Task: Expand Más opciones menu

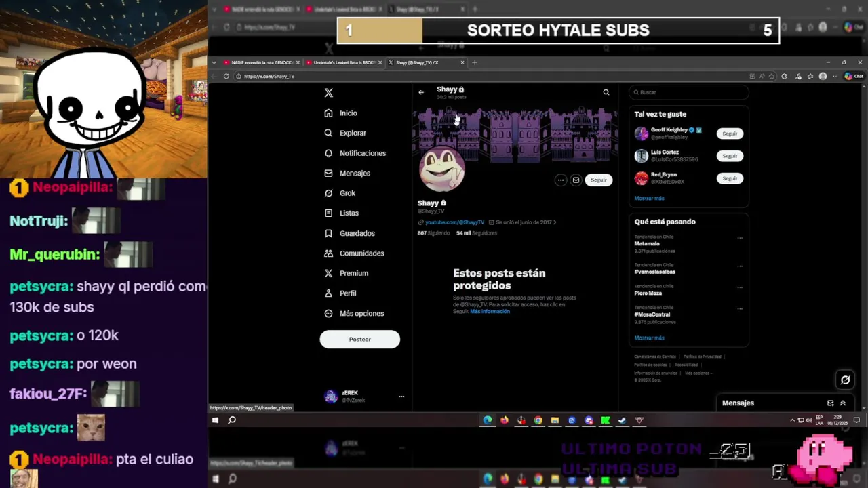Action: click(354, 313)
